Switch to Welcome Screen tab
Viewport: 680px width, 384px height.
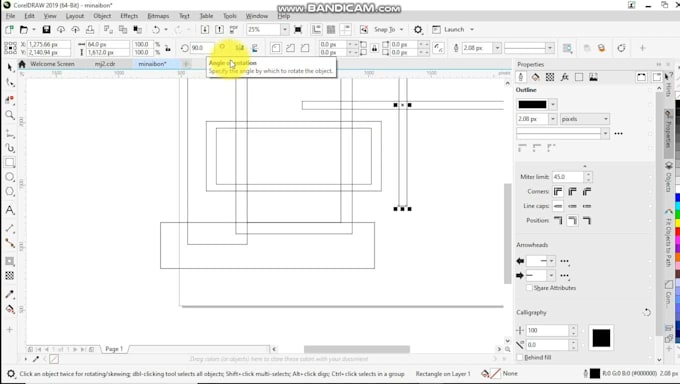[52, 64]
